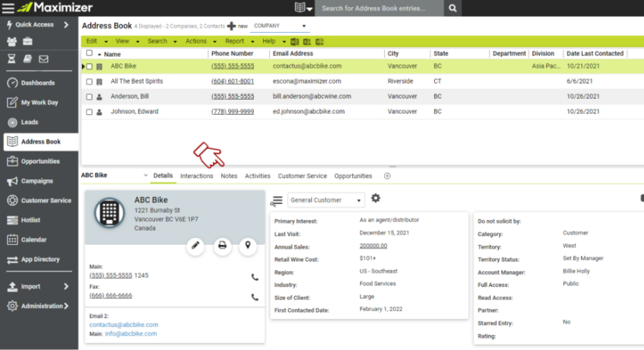This screenshot has width=644, height=350.
Task: Click the Word export icon in toolbar
Action: [x=294, y=42]
